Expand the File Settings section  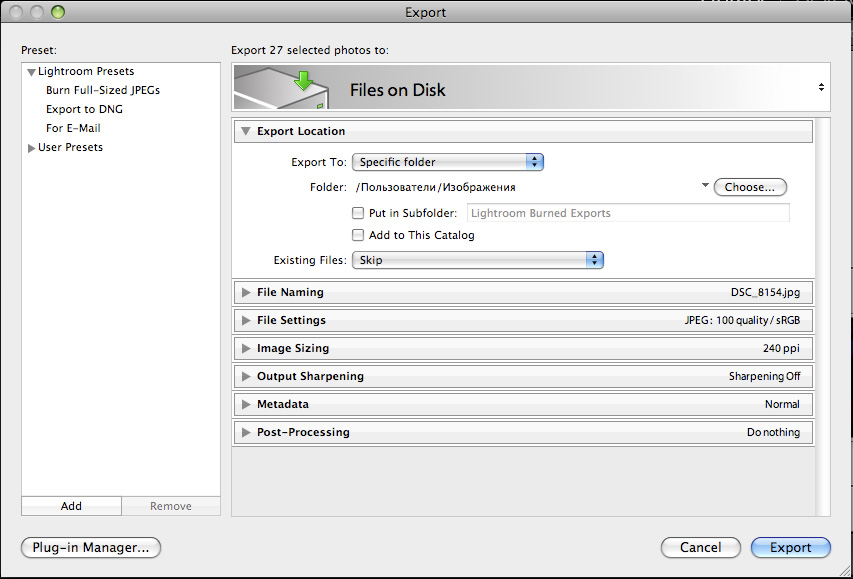tap(246, 320)
